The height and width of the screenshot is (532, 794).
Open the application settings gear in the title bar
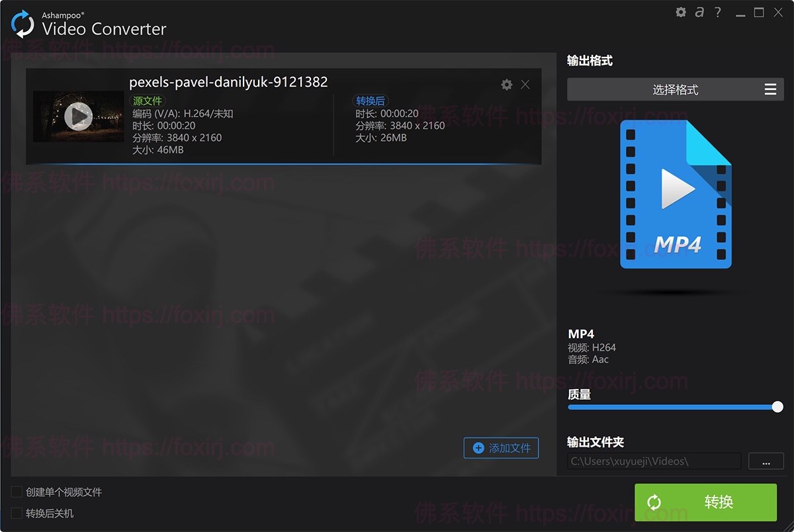click(x=680, y=12)
